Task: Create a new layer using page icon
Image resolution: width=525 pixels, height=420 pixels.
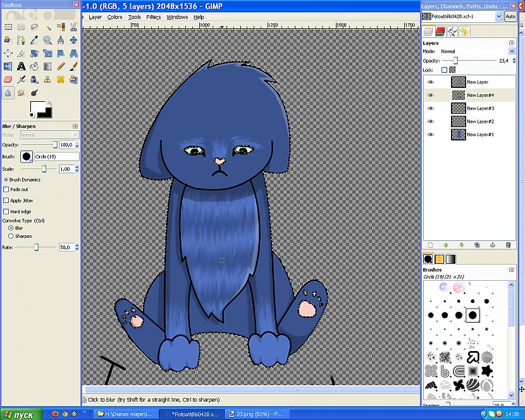Action: (x=430, y=245)
